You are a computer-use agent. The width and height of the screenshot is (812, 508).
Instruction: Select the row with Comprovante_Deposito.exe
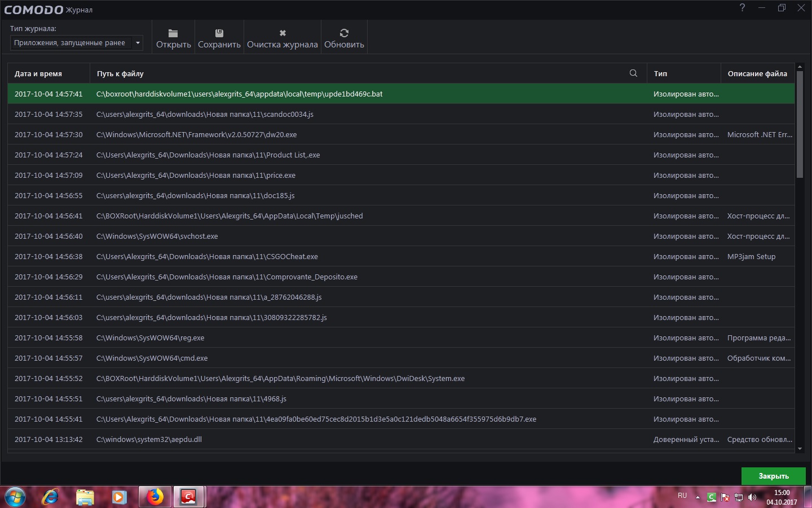pos(401,277)
